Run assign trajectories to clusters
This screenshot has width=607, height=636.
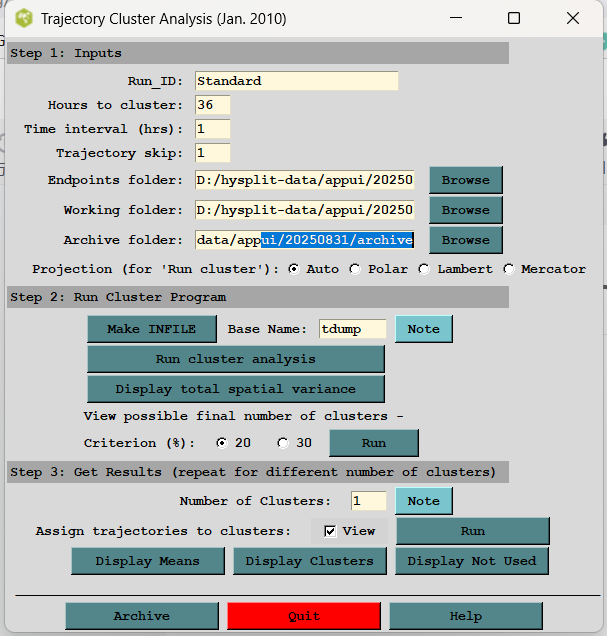tap(472, 531)
